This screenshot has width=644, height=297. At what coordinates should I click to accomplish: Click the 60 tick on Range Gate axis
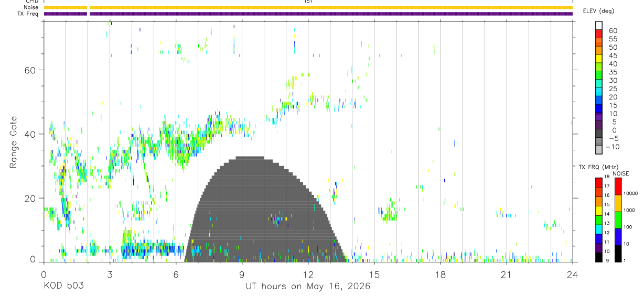[x=30, y=70]
